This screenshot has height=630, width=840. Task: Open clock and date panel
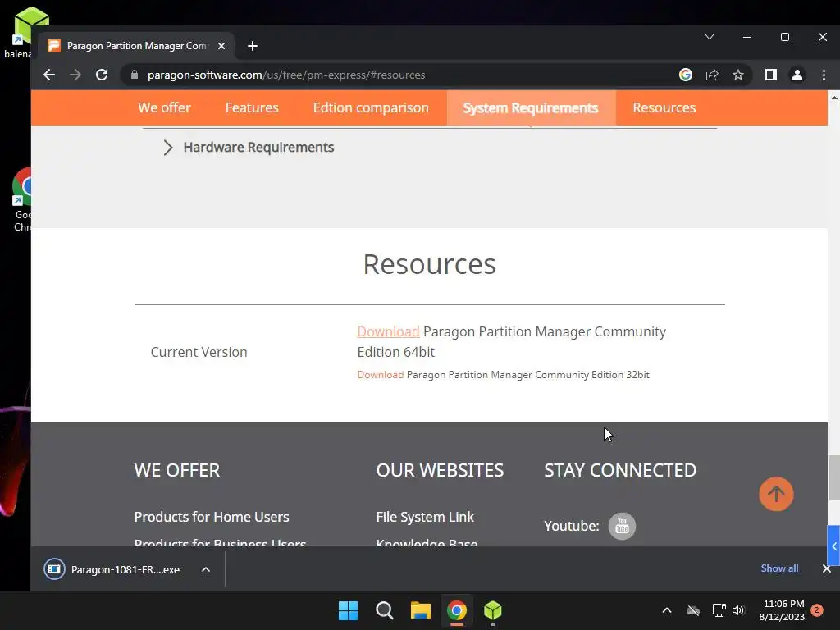point(782,610)
